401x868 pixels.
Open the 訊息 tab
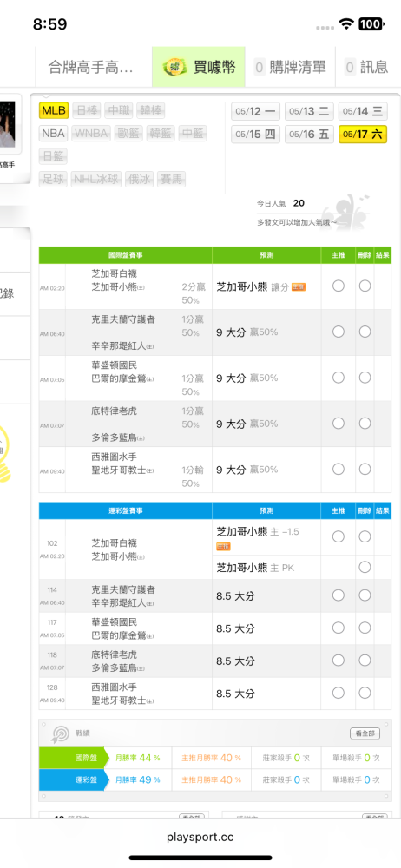[368, 67]
